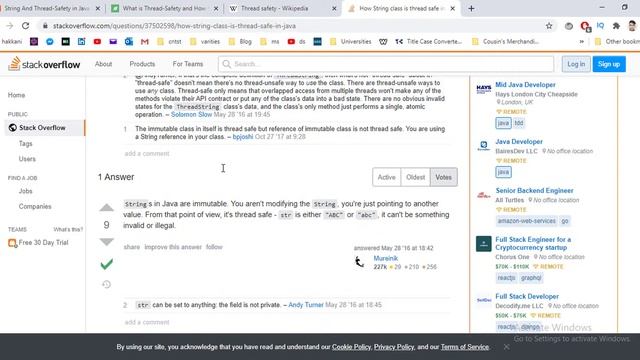Open Title Case Converter bookmark
The height and width of the screenshot is (360, 640).
[429, 42]
